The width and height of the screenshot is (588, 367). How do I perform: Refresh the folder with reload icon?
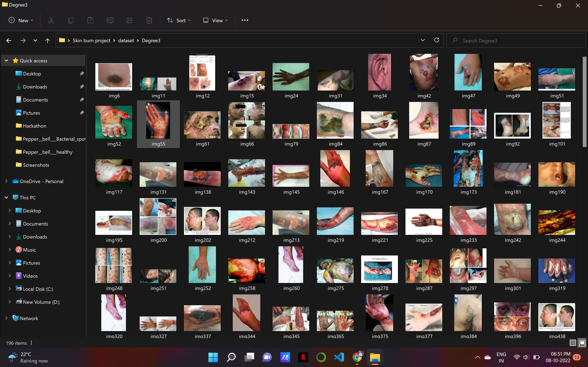[x=437, y=40]
